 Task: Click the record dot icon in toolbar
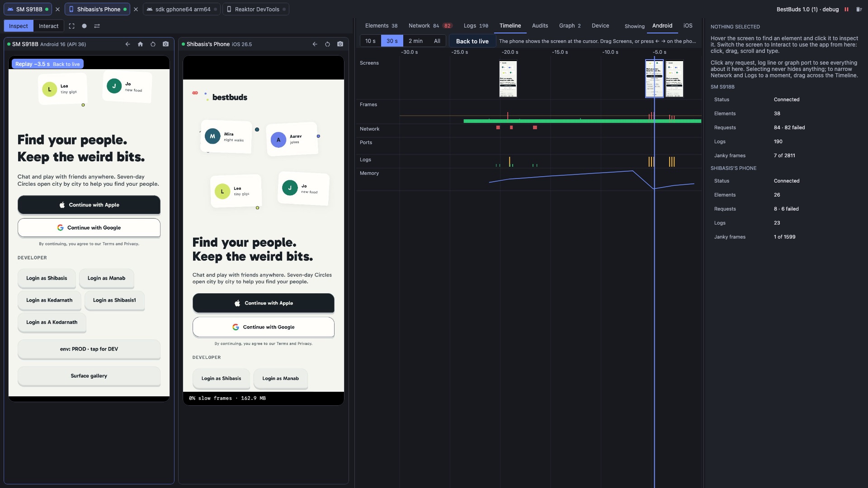point(84,26)
